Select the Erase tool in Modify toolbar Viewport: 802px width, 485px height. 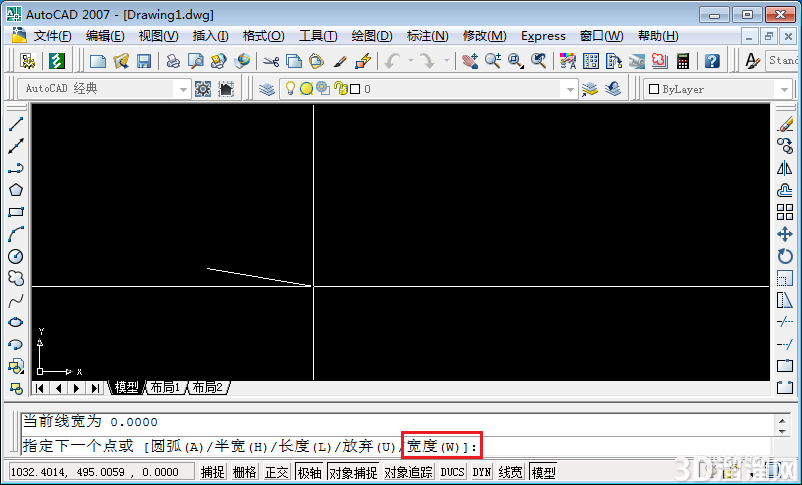[x=785, y=124]
